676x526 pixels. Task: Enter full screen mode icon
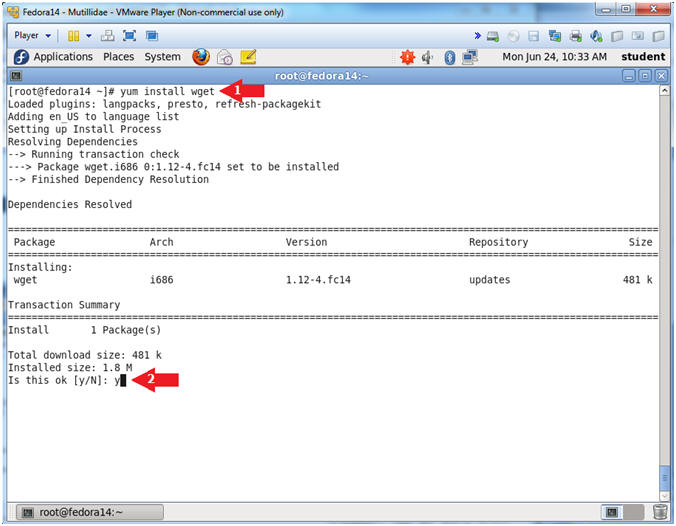coord(129,36)
